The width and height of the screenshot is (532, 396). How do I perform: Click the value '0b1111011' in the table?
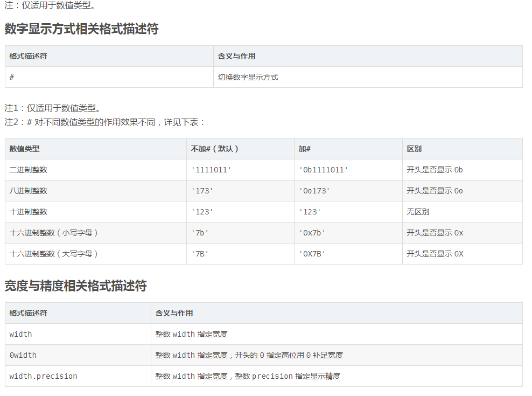tap(324, 170)
